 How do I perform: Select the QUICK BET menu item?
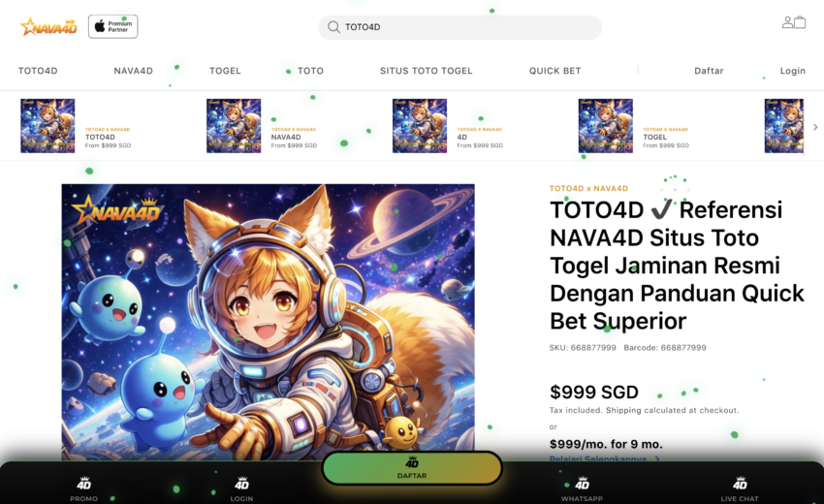(555, 71)
